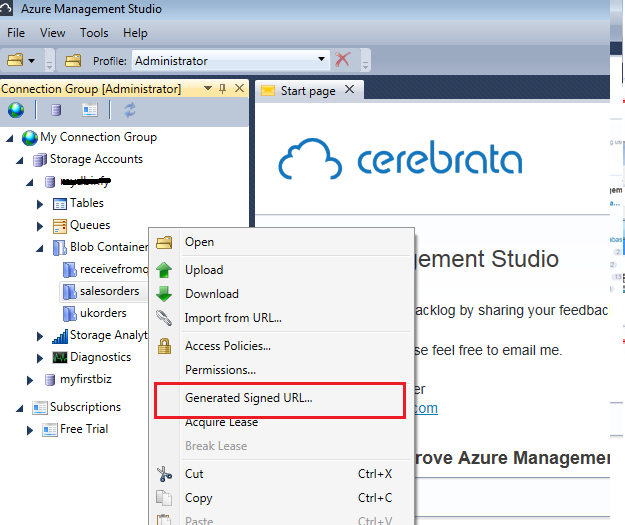625x525 pixels.
Task: Select the Storage Accounts tree item
Action: pyautogui.click(x=96, y=159)
